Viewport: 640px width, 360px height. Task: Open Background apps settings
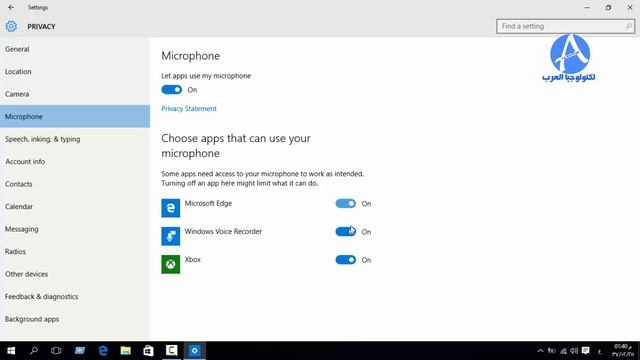(x=75, y=319)
